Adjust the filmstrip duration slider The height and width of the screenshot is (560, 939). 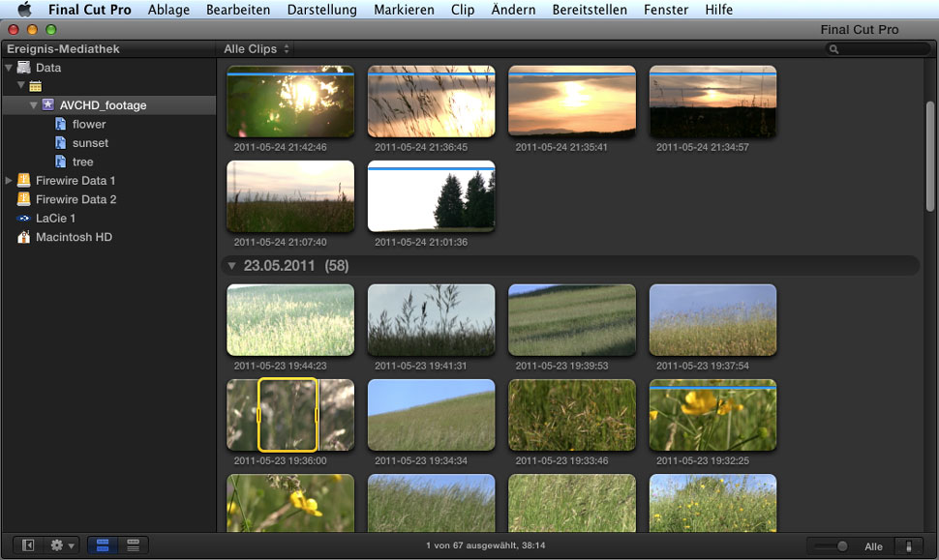(841, 545)
